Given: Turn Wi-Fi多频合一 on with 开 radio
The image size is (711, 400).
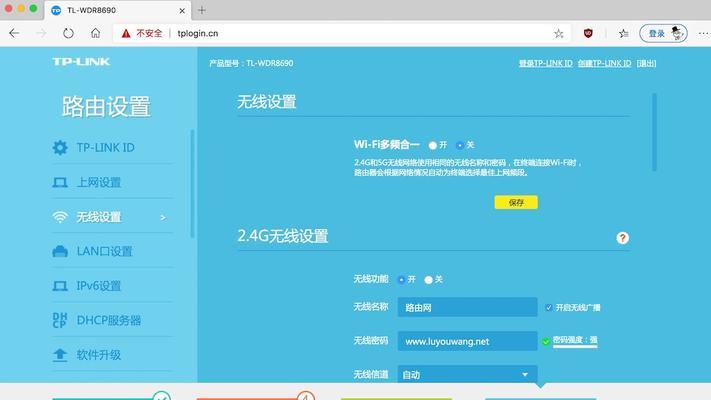Looking at the screenshot, I should pos(433,145).
